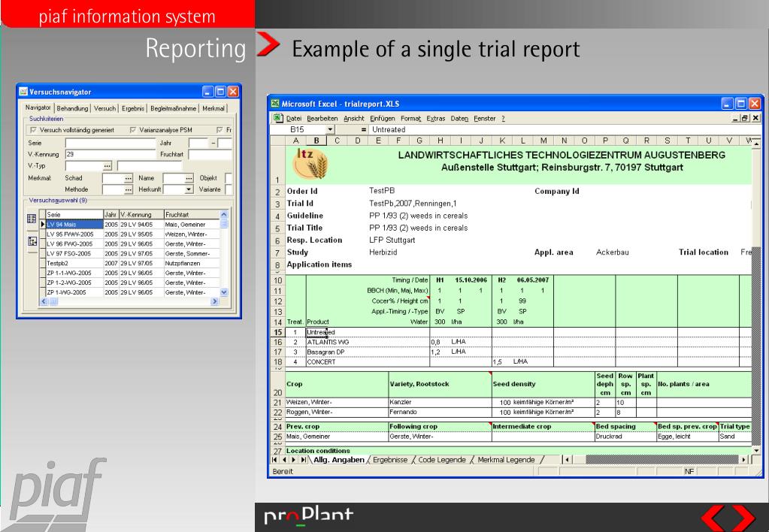Click the ellipsis button next to Schad
The image size is (769, 532).
(x=129, y=178)
